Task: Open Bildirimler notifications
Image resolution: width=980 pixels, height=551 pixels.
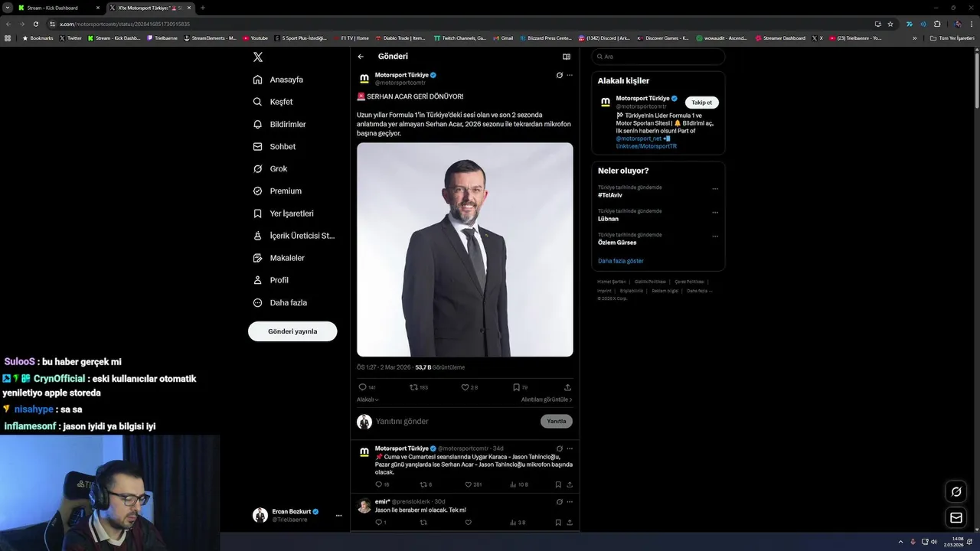Action: tap(279, 124)
